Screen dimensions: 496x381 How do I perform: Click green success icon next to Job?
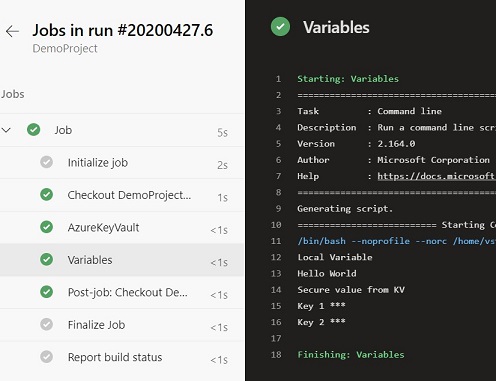34,130
